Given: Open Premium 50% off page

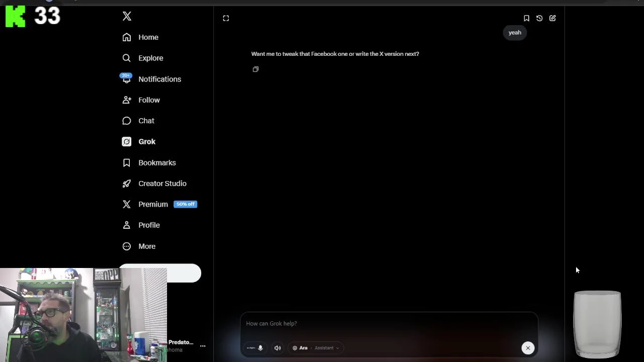Looking at the screenshot, I should coord(160,204).
